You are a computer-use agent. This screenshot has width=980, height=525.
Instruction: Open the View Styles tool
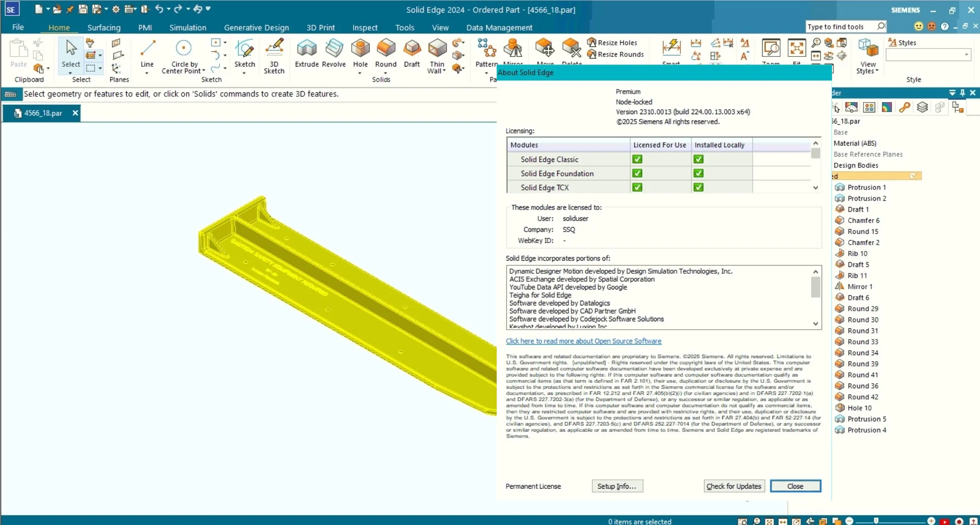click(x=868, y=56)
